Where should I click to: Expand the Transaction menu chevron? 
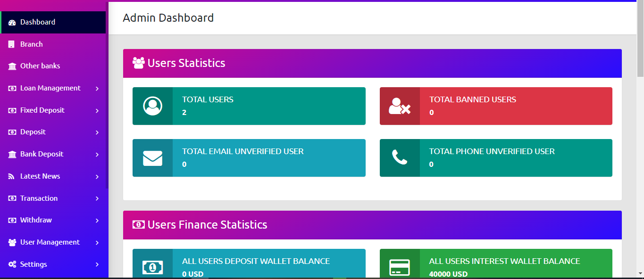[97, 198]
